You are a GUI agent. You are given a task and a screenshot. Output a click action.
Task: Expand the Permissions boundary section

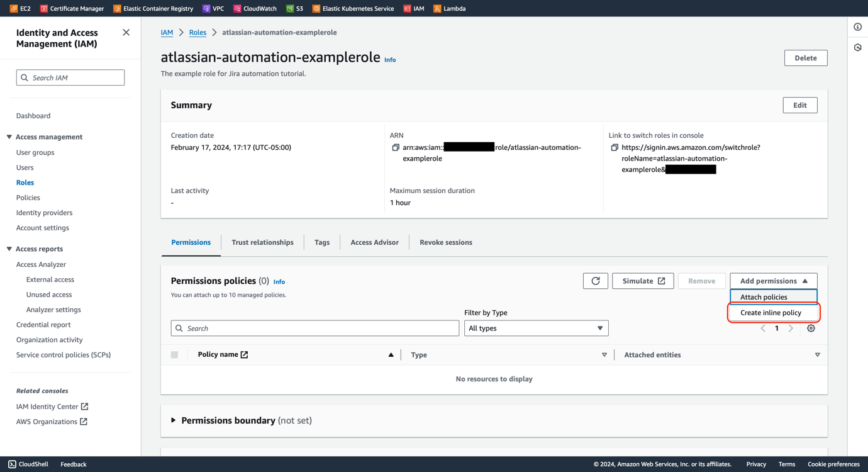pyautogui.click(x=173, y=420)
